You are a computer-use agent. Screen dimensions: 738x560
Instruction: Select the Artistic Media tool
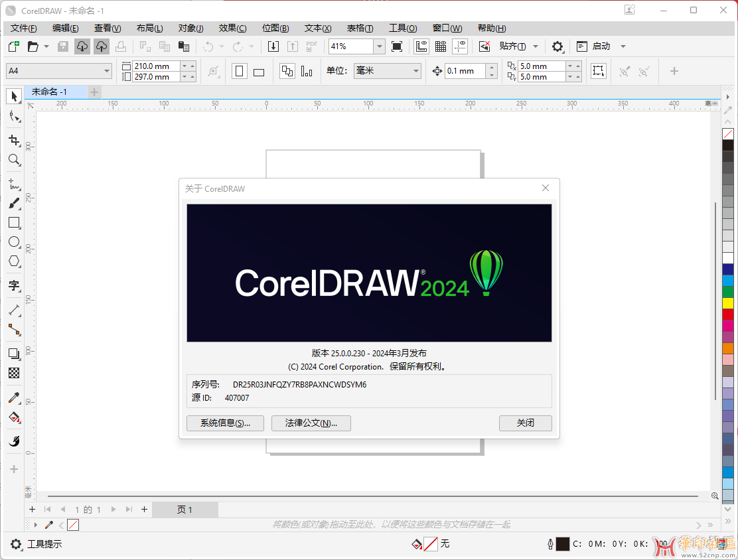point(14,203)
